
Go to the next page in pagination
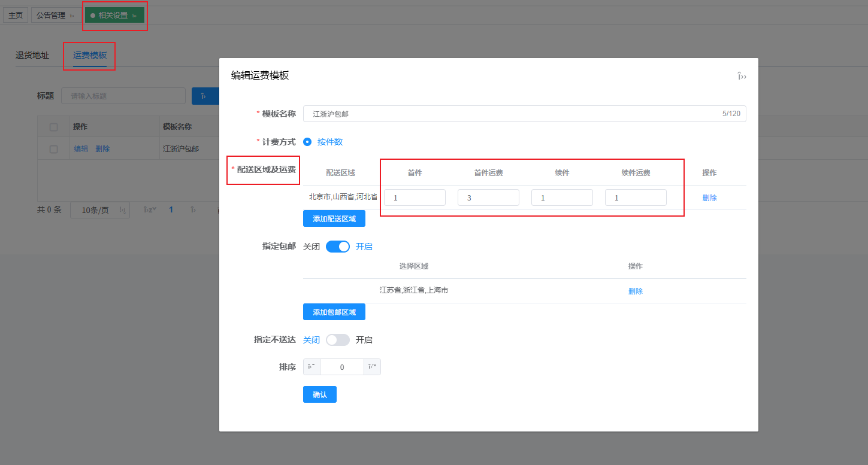[x=193, y=210]
